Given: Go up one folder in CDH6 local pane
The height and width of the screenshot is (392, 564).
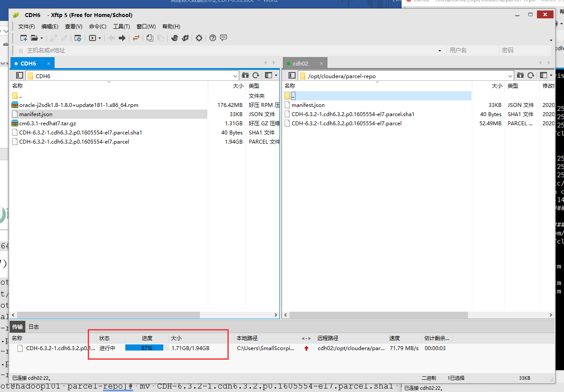Looking at the screenshot, I should [x=245, y=76].
